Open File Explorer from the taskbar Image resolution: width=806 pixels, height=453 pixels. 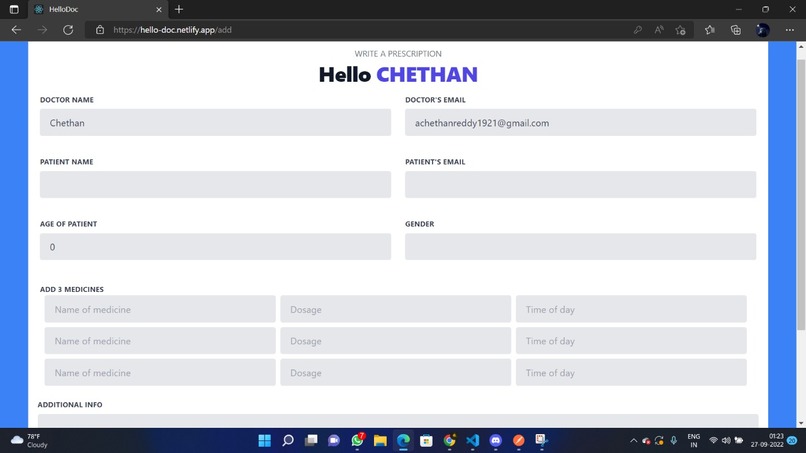[380, 441]
